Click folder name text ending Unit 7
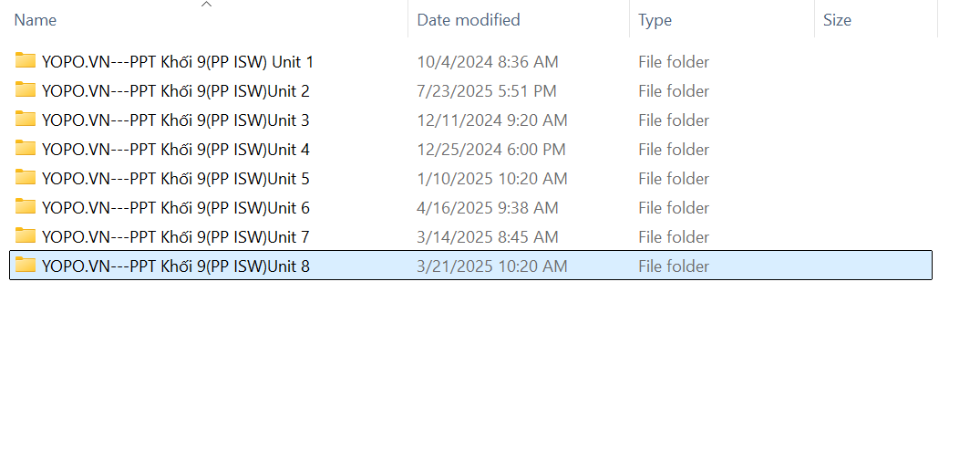Image resolution: width=980 pixels, height=459 pixels. 176,237
